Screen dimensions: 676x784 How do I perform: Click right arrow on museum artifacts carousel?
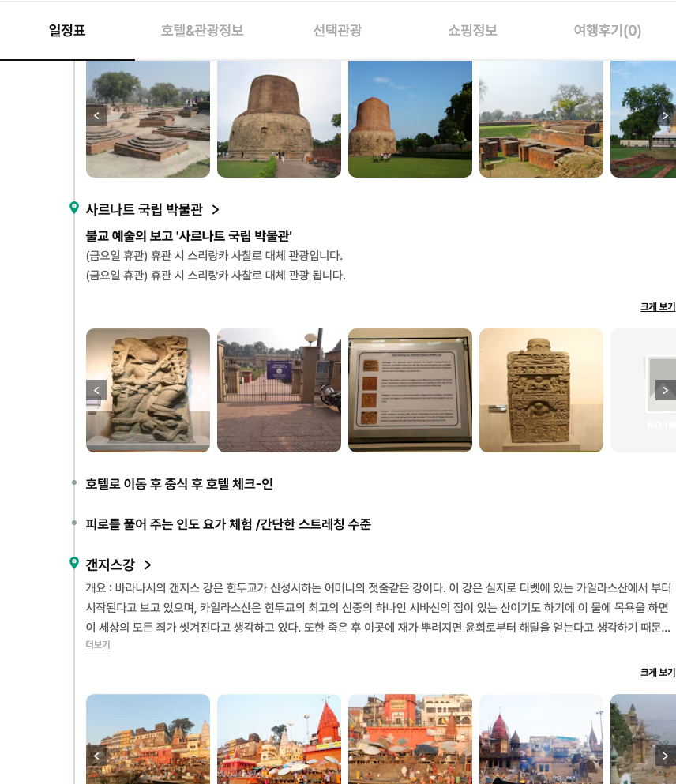coord(666,390)
